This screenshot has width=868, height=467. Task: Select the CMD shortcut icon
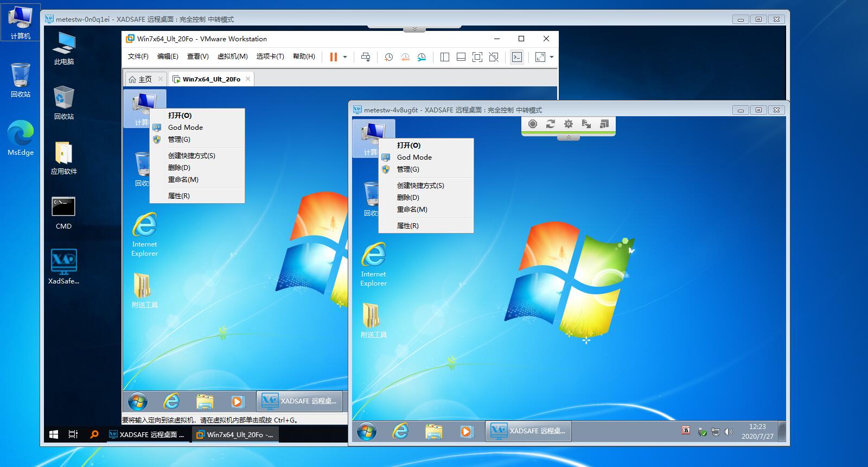pos(63,213)
